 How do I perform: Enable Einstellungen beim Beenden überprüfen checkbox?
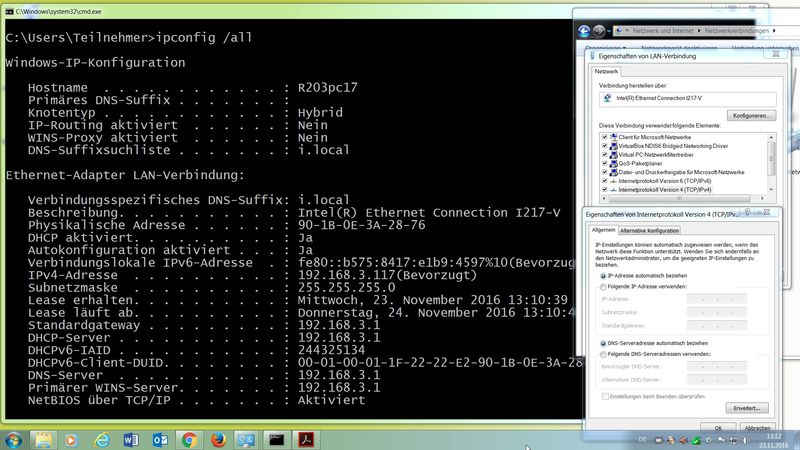605,396
